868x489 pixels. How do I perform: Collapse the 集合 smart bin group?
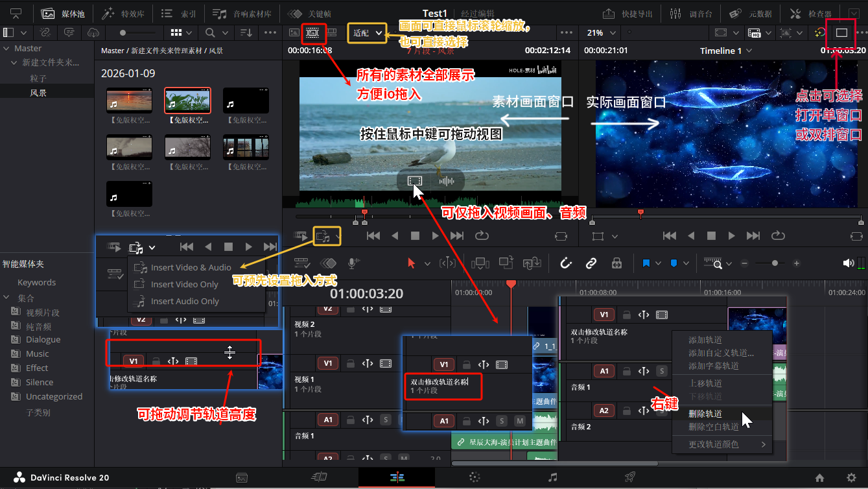tap(6, 298)
